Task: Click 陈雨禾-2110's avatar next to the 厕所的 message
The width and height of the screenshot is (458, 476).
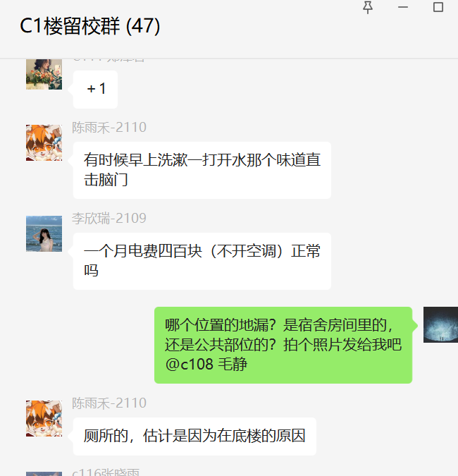Action: tap(44, 419)
